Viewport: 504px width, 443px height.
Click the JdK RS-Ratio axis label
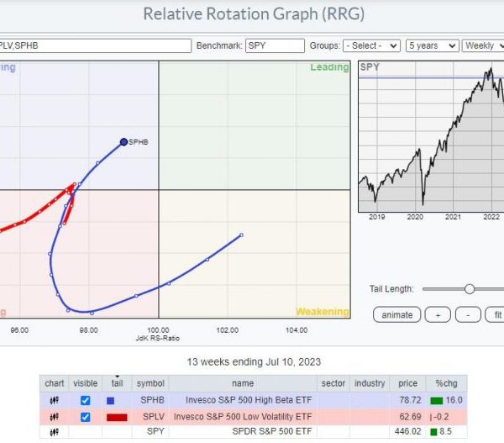pyautogui.click(x=158, y=338)
